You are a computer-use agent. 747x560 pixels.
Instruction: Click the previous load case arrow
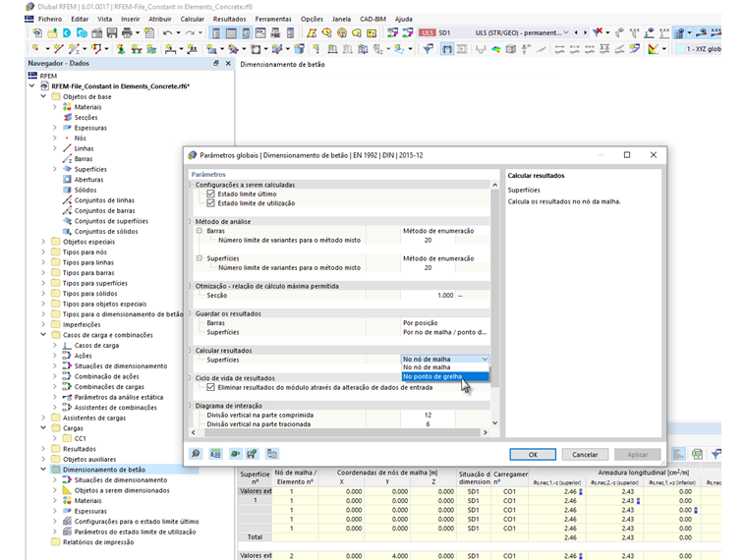pyautogui.click(x=576, y=32)
